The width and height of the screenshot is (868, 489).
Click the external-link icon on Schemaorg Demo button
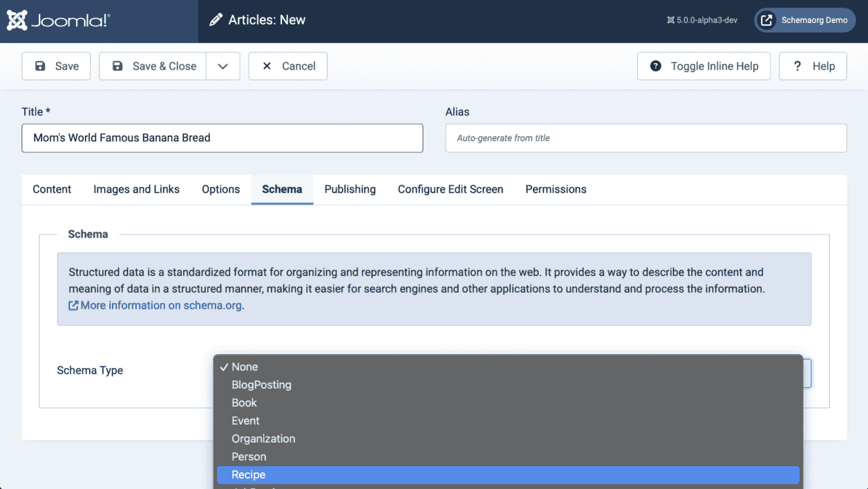pyautogui.click(x=766, y=20)
